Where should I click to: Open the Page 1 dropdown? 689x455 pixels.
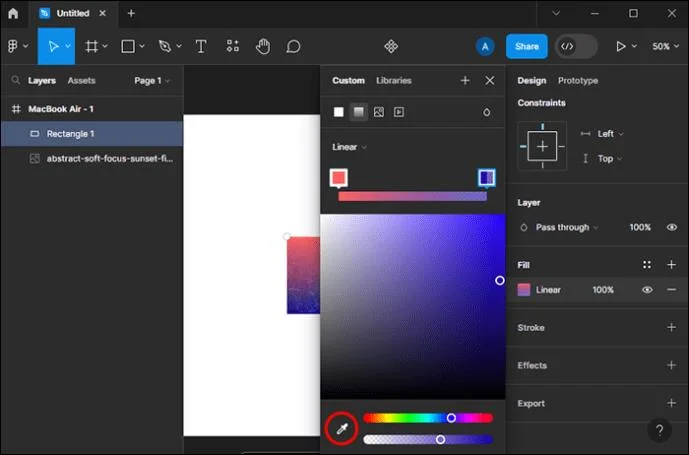click(152, 81)
